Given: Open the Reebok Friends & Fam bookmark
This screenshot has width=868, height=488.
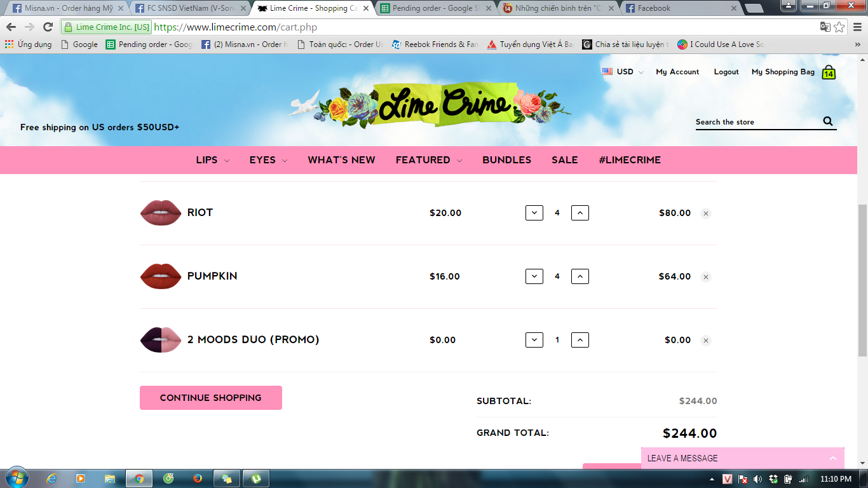Looking at the screenshot, I should click(435, 44).
